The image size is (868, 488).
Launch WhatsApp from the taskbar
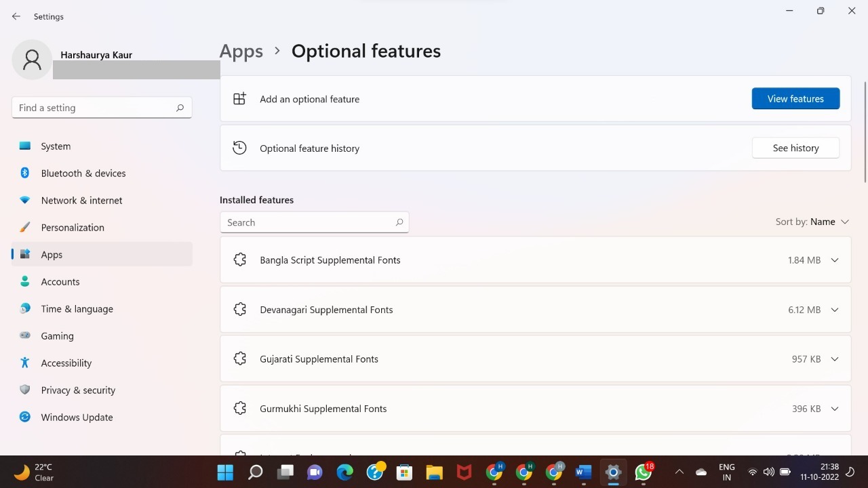[642, 472]
